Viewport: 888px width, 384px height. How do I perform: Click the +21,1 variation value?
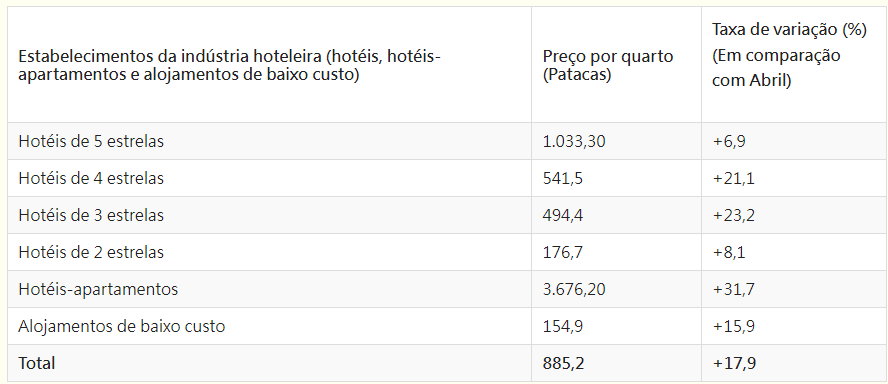click(x=733, y=178)
